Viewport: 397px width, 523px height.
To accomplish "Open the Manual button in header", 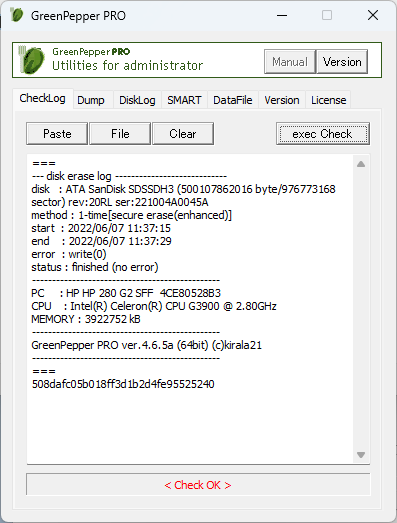I will (290, 62).
